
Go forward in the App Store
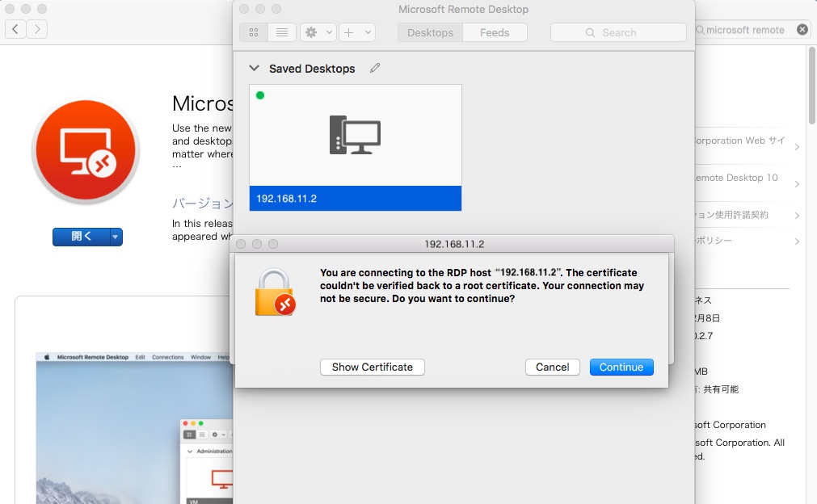pos(36,30)
